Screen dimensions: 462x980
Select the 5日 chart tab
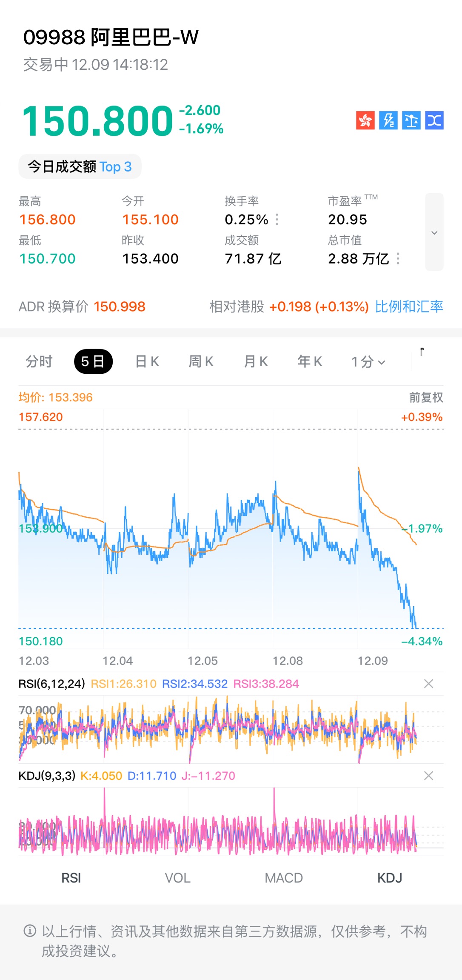[x=93, y=362]
